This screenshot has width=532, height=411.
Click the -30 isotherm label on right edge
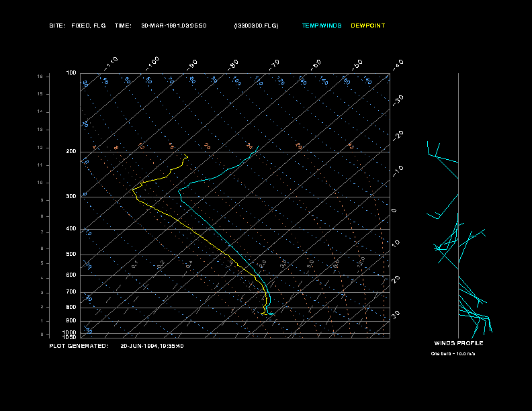tap(398, 100)
